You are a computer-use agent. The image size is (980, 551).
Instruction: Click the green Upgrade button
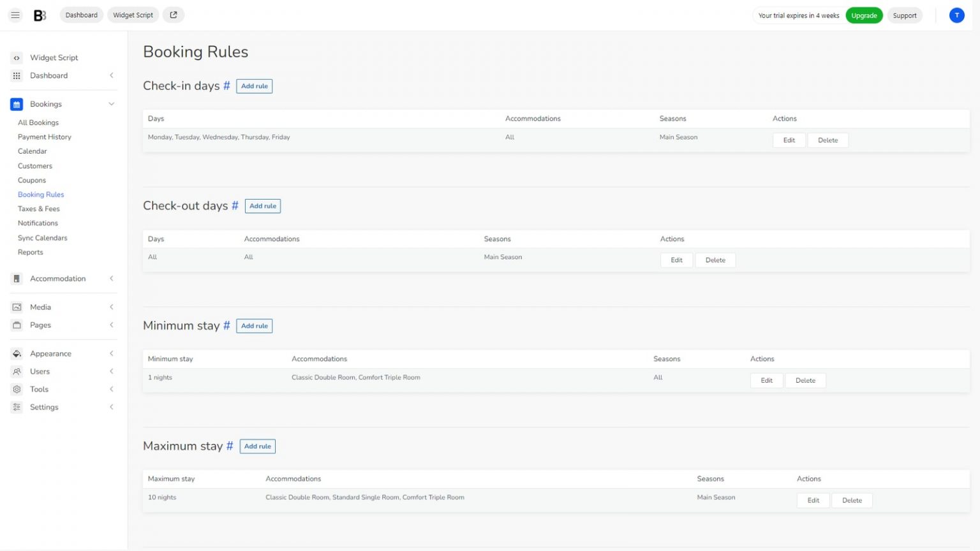coord(864,15)
